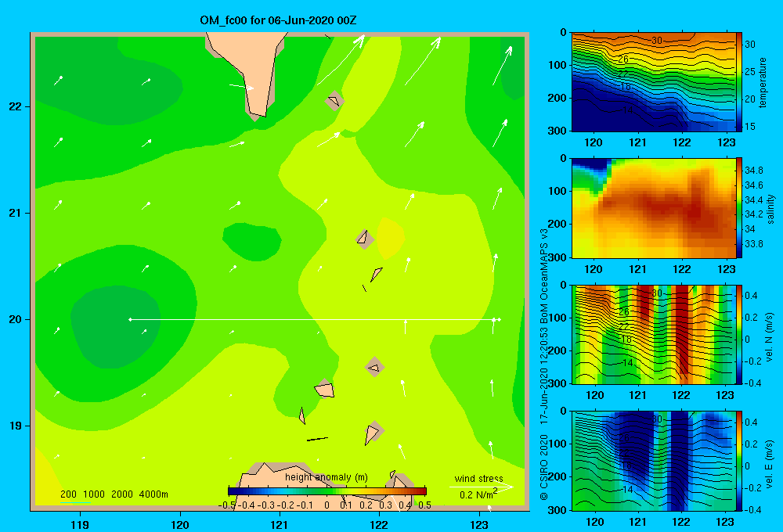
Task: Click the "0.5" maximum tick on the height anomaly colorbar
Action: (x=425, y=505)
